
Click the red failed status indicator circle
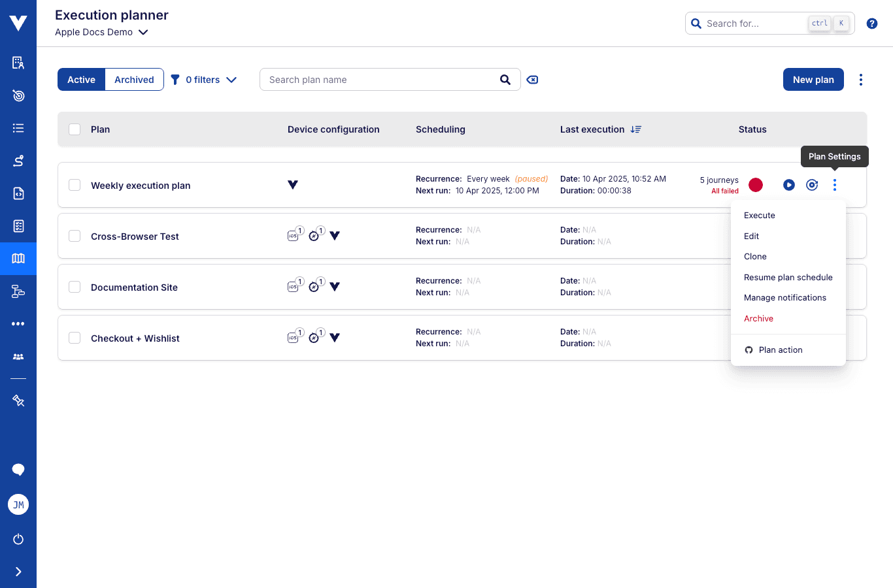(x=756, y=185)
